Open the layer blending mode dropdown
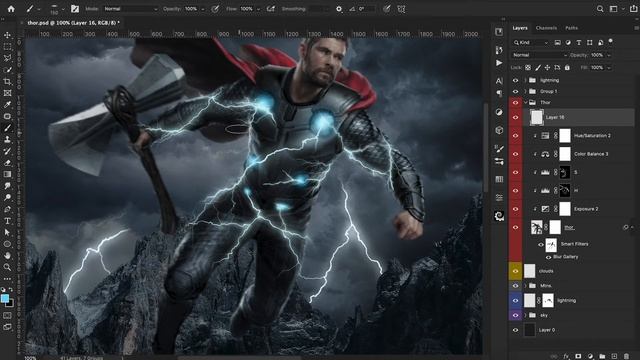Viewport: 640px width, 360px height. [x=539, y=55]
